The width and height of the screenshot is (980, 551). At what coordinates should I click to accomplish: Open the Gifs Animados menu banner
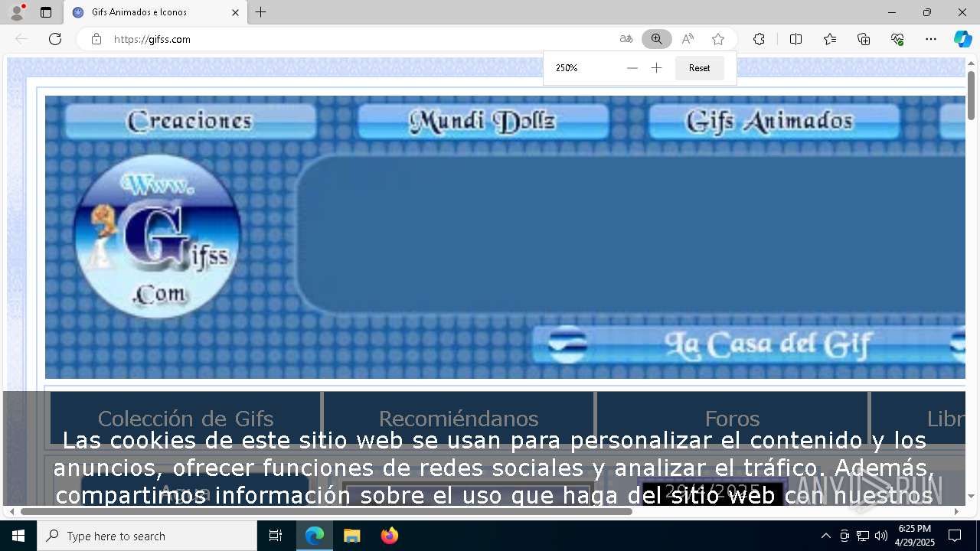(774, 121)
